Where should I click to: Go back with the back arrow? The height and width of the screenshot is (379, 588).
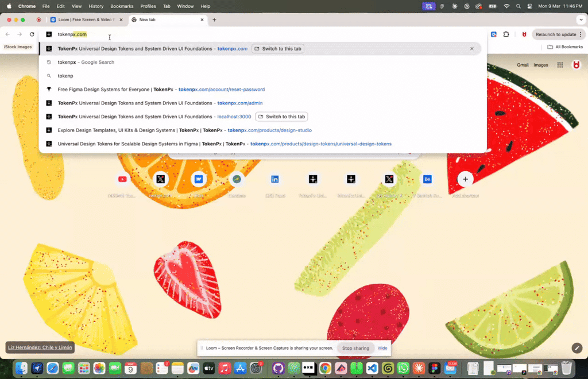coord(8,34)
